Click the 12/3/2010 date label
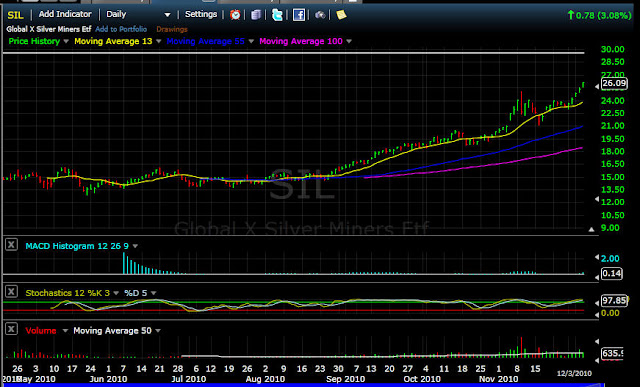640x387 pixels. [574, 373]
